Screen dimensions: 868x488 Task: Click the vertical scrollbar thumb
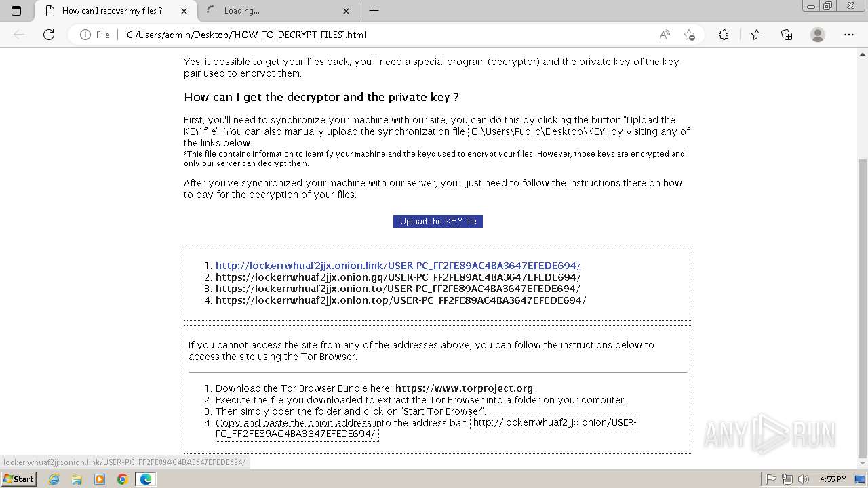tap(863, 308)
